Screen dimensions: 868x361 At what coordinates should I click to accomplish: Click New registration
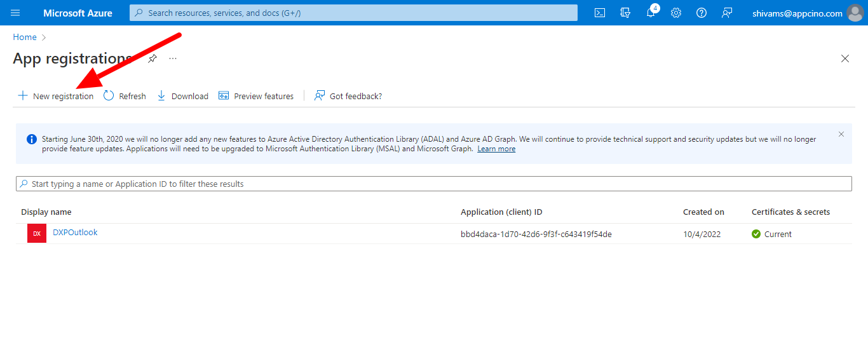tap(56, 96)
